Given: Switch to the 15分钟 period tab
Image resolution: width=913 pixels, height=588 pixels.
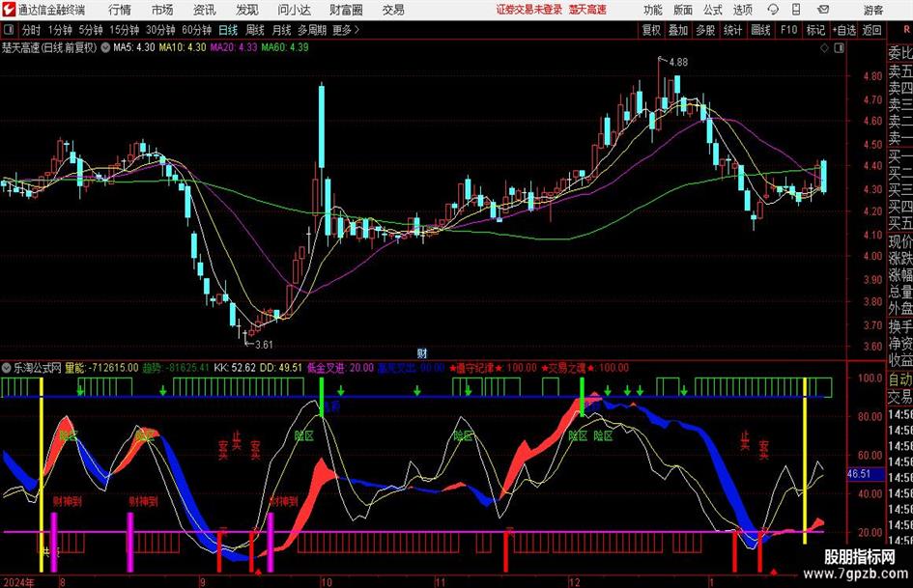Looking at the screenshot, I should point(124,30).
